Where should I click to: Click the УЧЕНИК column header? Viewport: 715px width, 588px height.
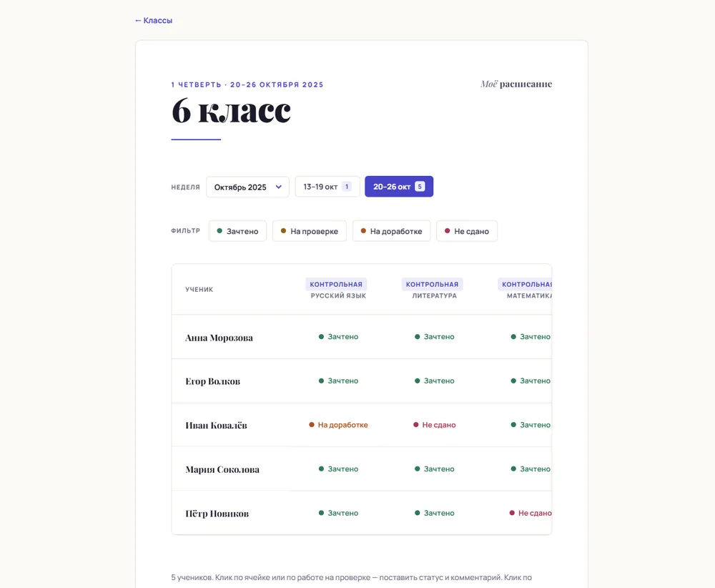[x=199, y=290]
